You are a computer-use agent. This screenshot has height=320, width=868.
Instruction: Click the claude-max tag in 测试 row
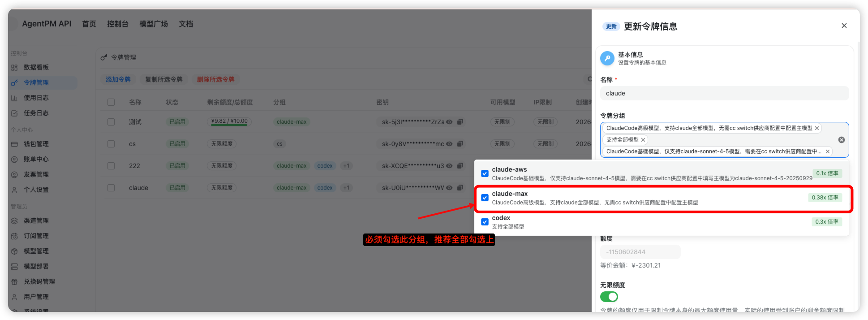coord(292,122)
